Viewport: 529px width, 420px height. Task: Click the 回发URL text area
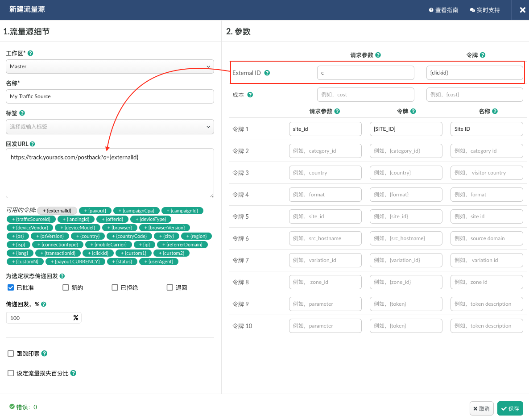click(x=110, y=173)
